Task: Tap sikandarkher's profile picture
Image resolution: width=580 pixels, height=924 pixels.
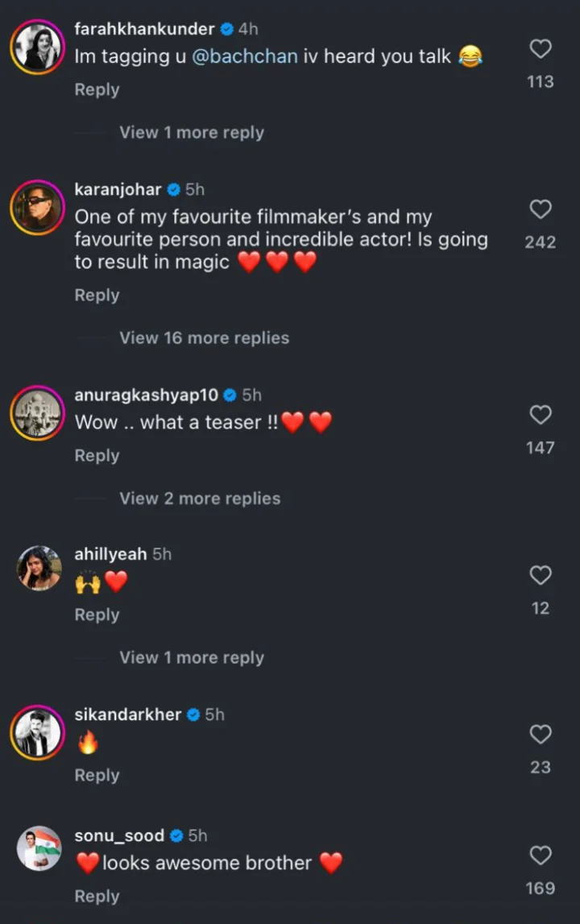Action: (x=38, y=732)
